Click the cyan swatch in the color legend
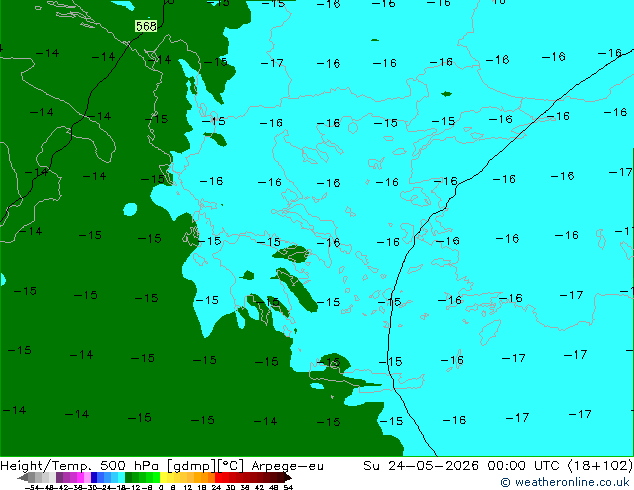The width and height of the screenshot is (634, 490). point(121,477)
